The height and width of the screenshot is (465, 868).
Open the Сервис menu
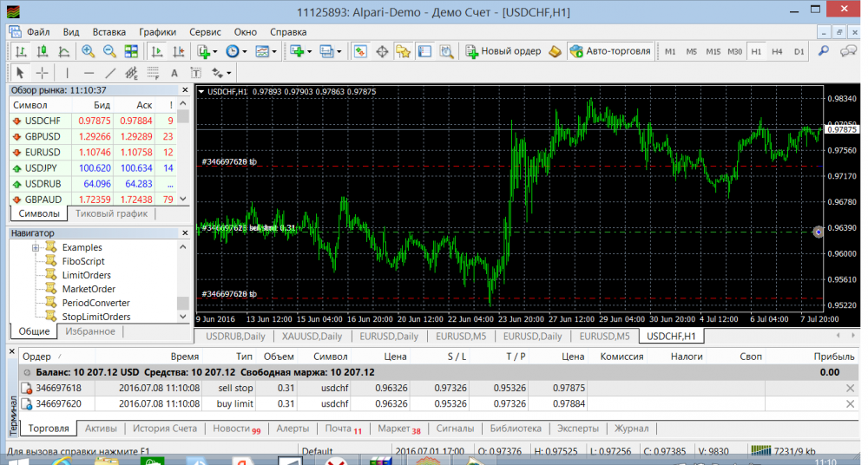click(205, 32)
